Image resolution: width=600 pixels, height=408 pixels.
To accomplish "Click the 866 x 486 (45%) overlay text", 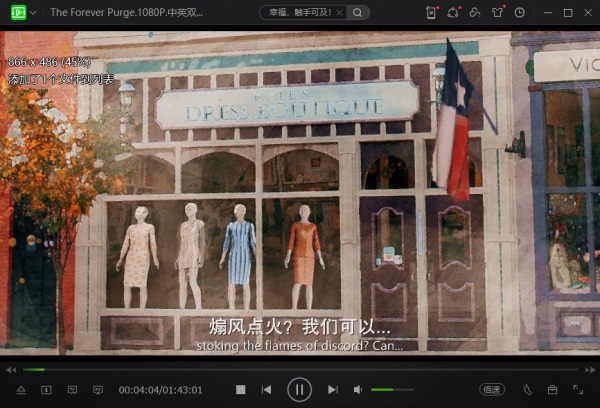I will point(49,62).
